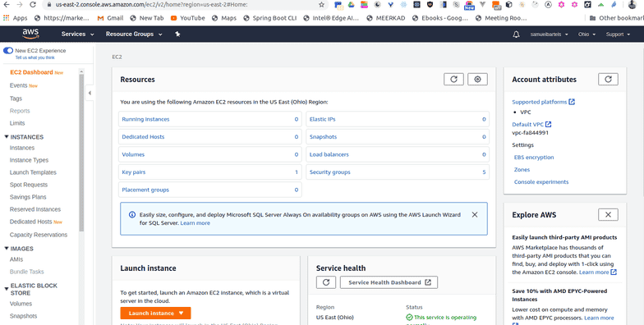Viewport: 644px width, 325px height.
Task: Collapse the side navigation arrow
Action: coord(90,93)
